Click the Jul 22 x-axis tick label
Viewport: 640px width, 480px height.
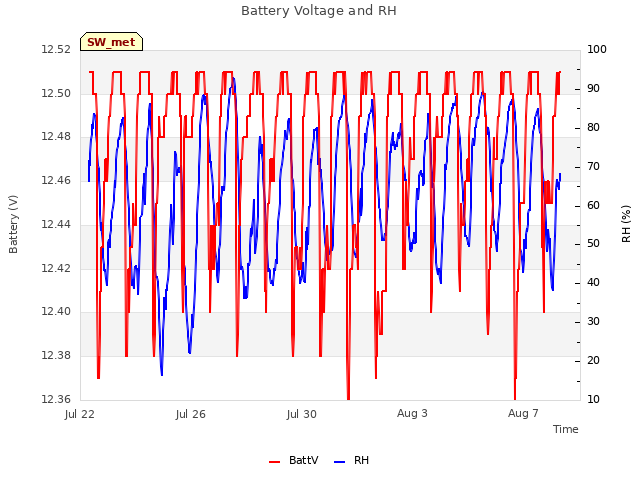pos(80,414)
